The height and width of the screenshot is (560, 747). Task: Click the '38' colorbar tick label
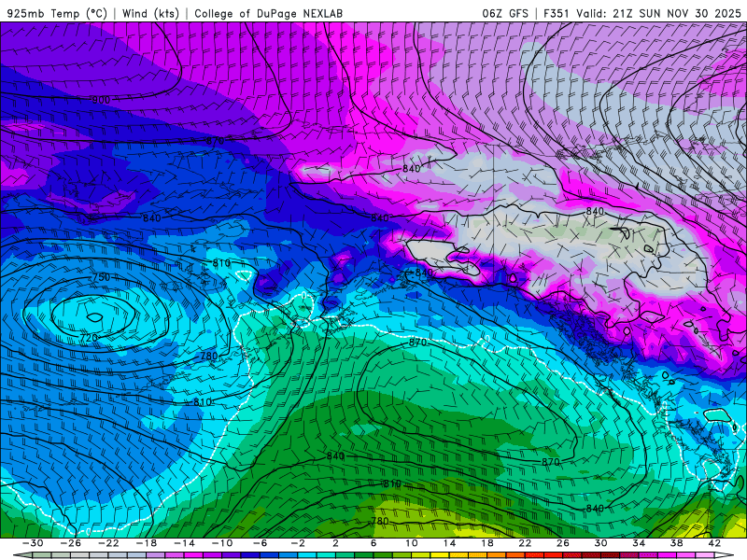[x=676, y=543]
